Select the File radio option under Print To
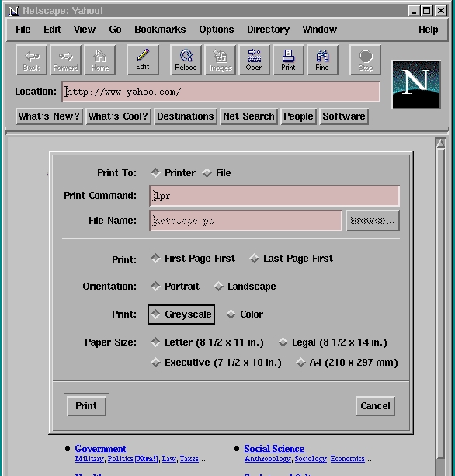Screen dimensions: 455x476 coord(217,172)
